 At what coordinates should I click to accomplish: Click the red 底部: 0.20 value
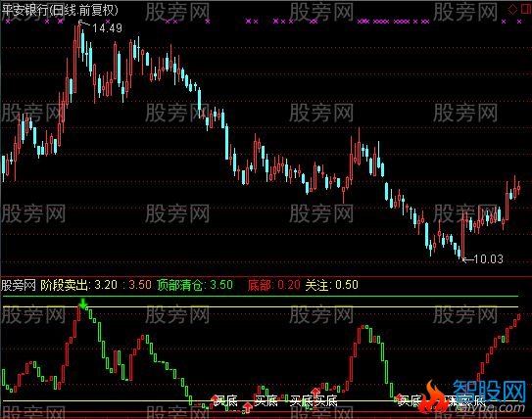coord(273,285)
